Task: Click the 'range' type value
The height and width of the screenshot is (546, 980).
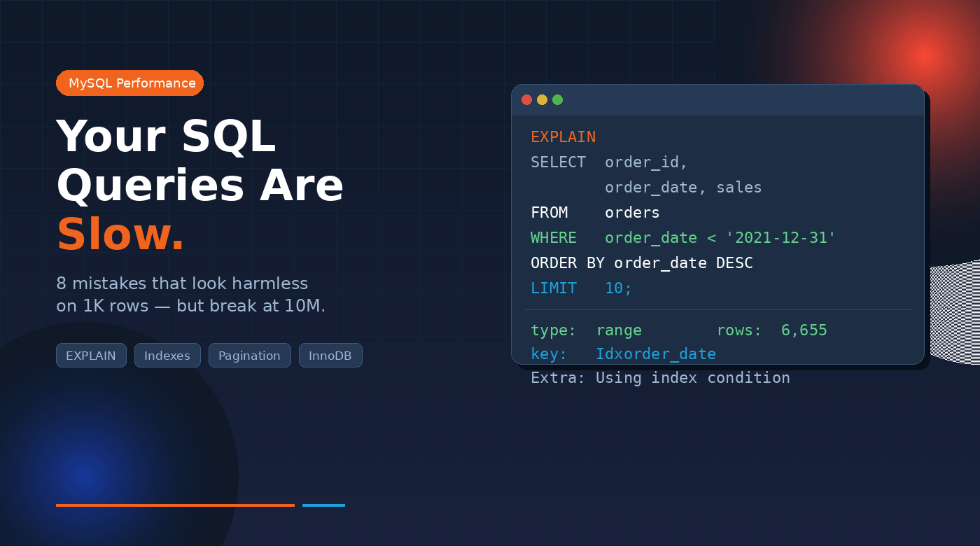Action: click(x=619, y=330)
